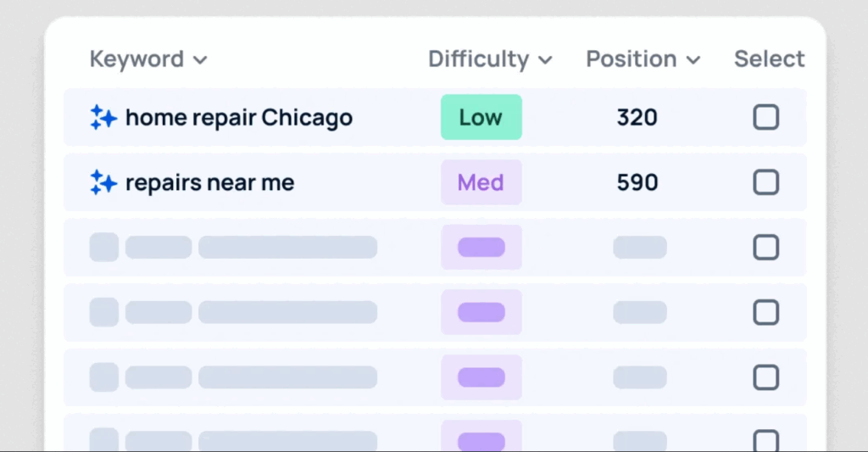Click the third row's placeholder icon square
Screen dimensions: 868x452
104,247
